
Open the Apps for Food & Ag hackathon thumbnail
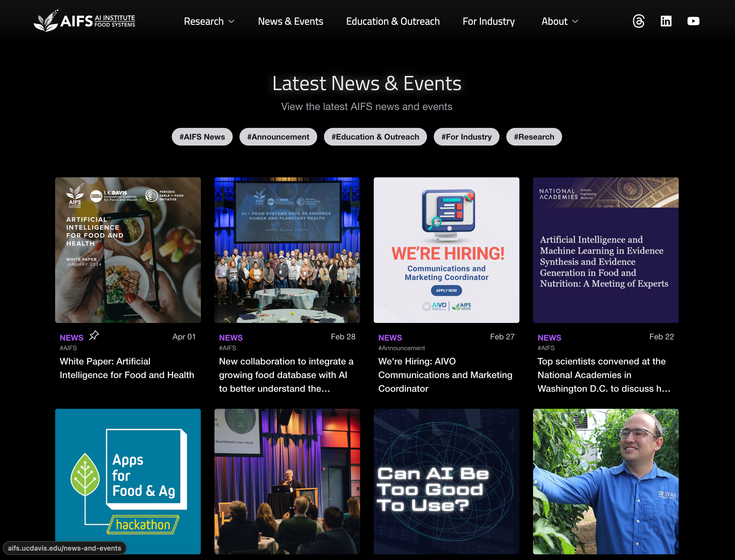[x=128, y=481]
